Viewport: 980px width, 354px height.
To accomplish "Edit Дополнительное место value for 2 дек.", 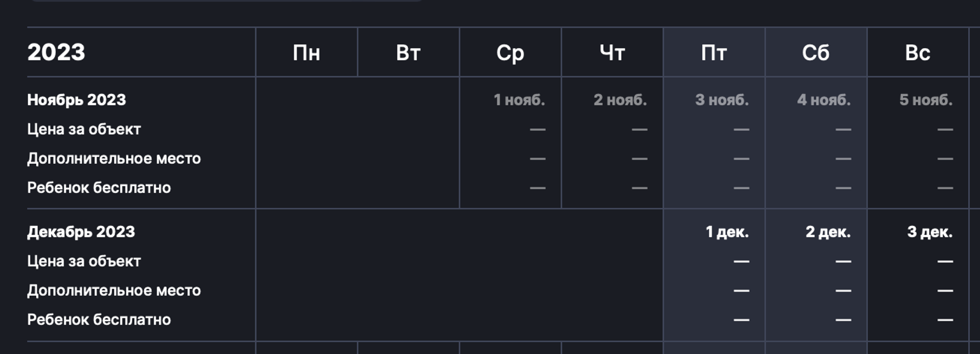I will [843, 291].
